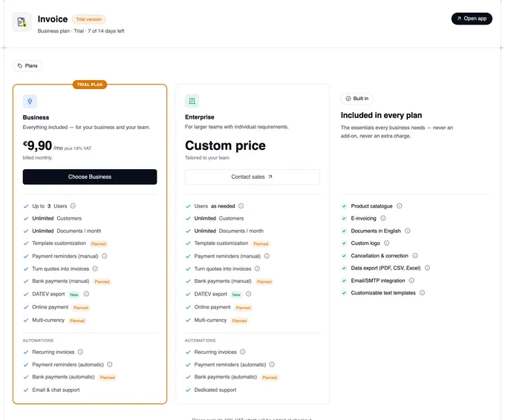Show info for Business Turn quotes into invoices

95,269
